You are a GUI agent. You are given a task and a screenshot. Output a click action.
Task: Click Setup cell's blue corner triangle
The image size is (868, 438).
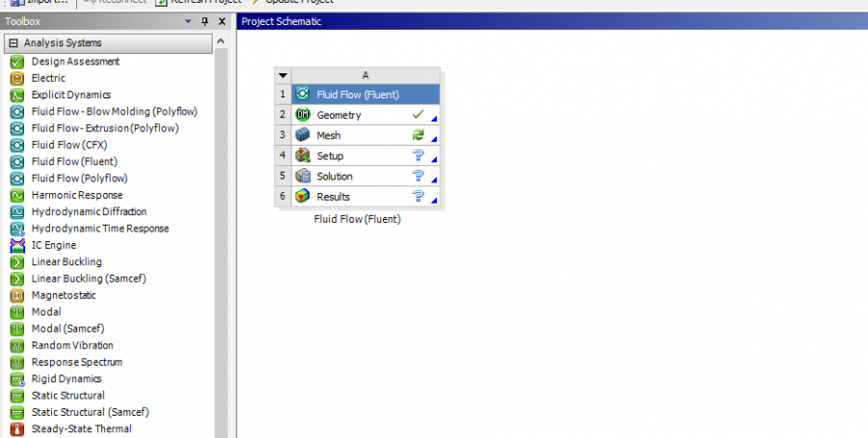coord(434,159)
